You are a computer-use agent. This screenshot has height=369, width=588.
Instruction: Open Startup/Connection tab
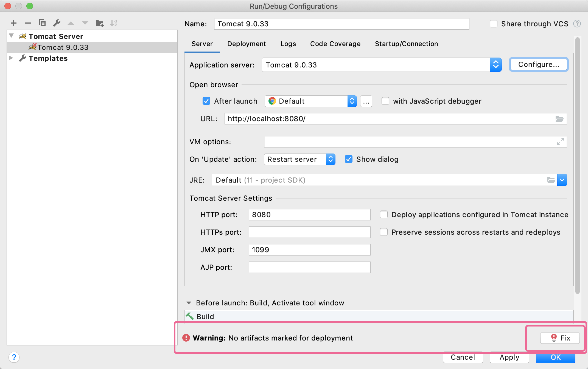(407, 44)
